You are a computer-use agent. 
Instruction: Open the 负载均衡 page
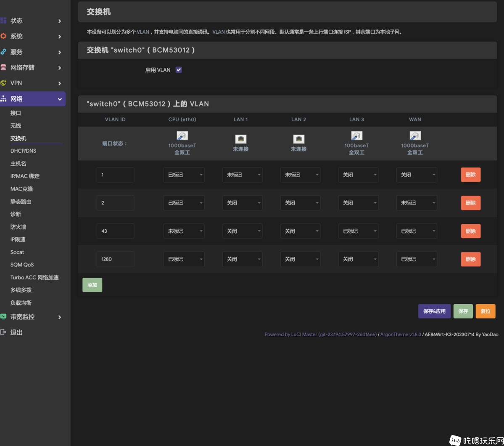(21, 303)
